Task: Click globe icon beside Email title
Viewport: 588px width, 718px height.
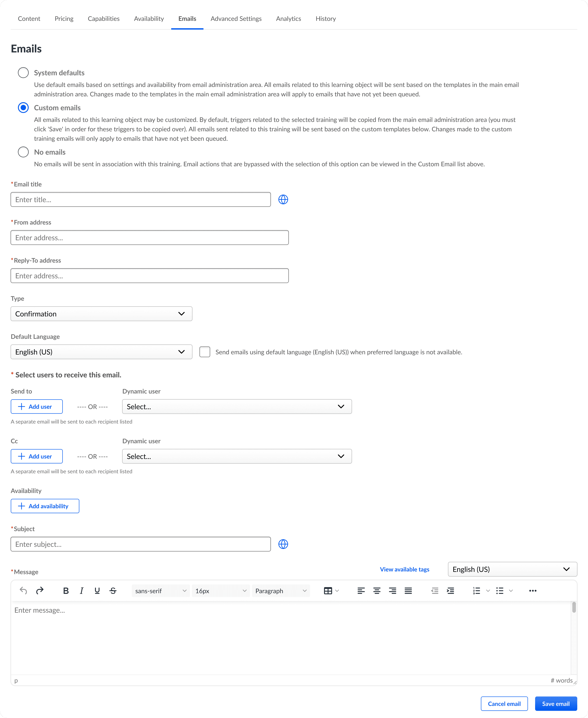Action: coord(283,199)
